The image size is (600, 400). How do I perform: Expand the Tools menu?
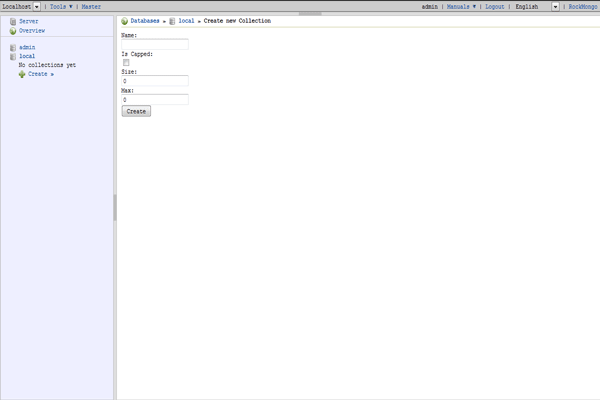click(61, 6)
